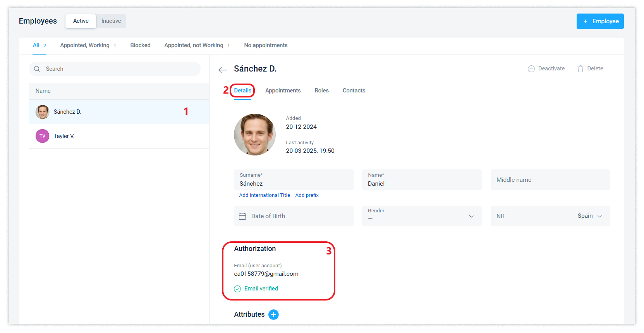This screenshot has width=644, height=333.
Task: Filter by Appointed, not Working
Action: pos(194,45)
